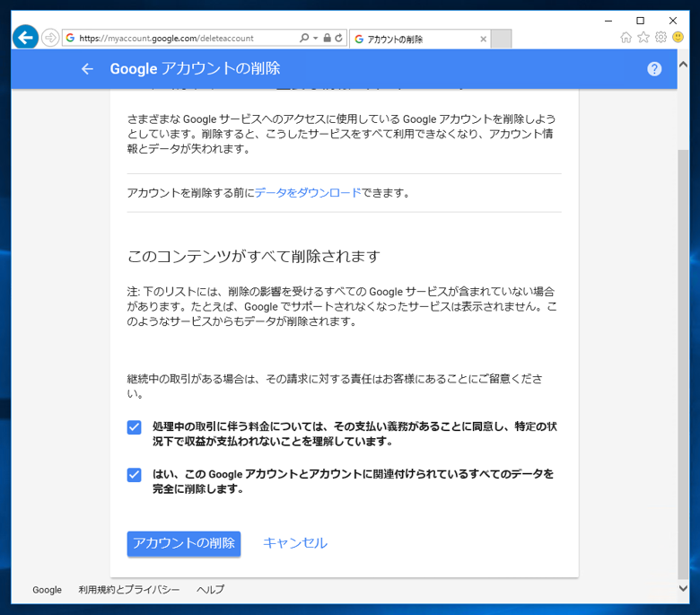Open the Favorites star icon
The width and height of the screenshot is (700, 615).
tap(643, 37)
